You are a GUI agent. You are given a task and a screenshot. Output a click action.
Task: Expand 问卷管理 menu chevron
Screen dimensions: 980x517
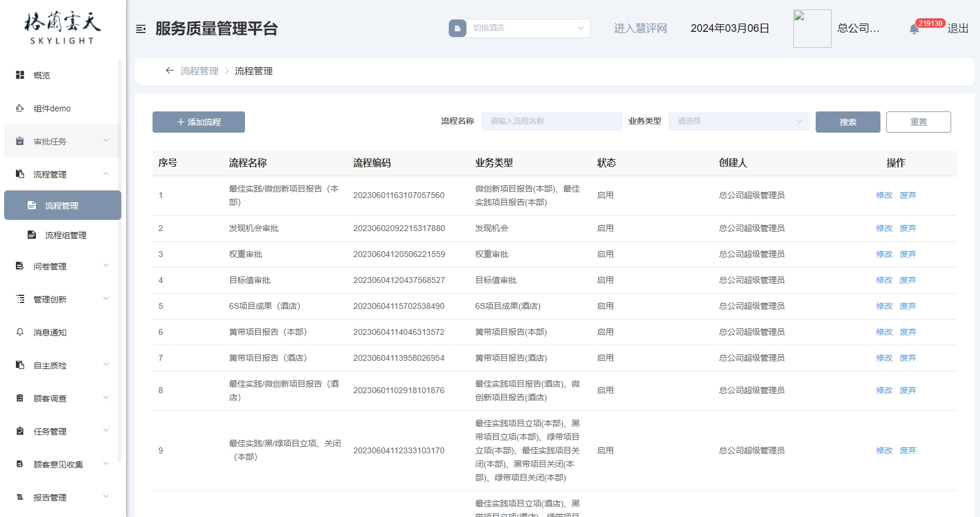pyautogui.click(x=106, y=265)
